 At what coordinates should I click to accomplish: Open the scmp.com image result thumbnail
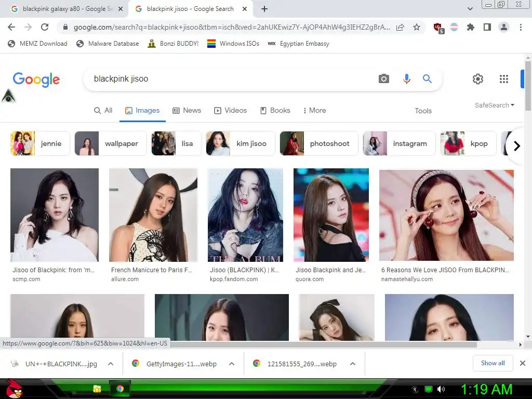click(55, 215)
